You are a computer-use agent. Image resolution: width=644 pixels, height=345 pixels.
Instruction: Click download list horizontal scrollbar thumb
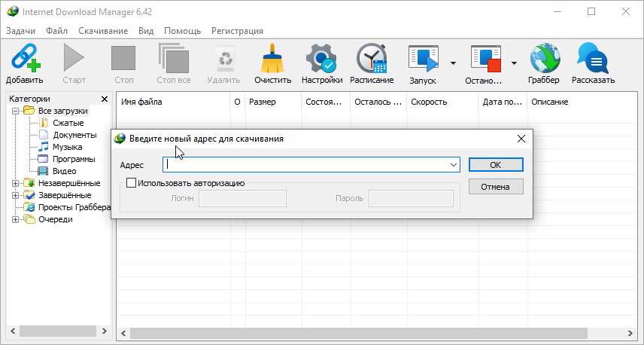pos(359,333)
